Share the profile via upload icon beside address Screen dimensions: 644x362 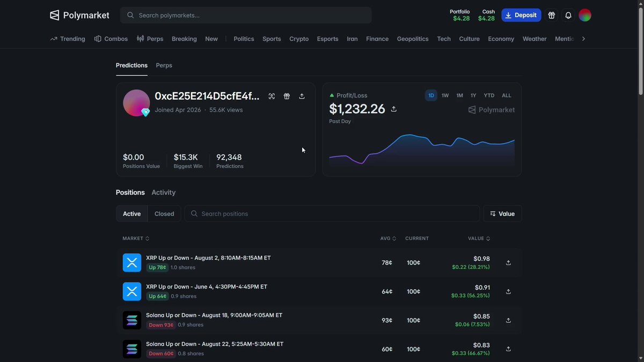(x=302, y=96)
